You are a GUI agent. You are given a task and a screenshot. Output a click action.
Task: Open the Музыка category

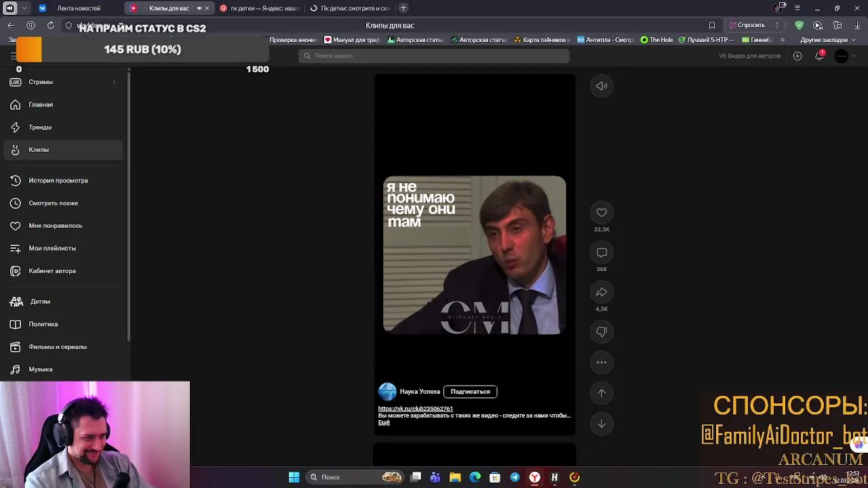coord(63,369)
